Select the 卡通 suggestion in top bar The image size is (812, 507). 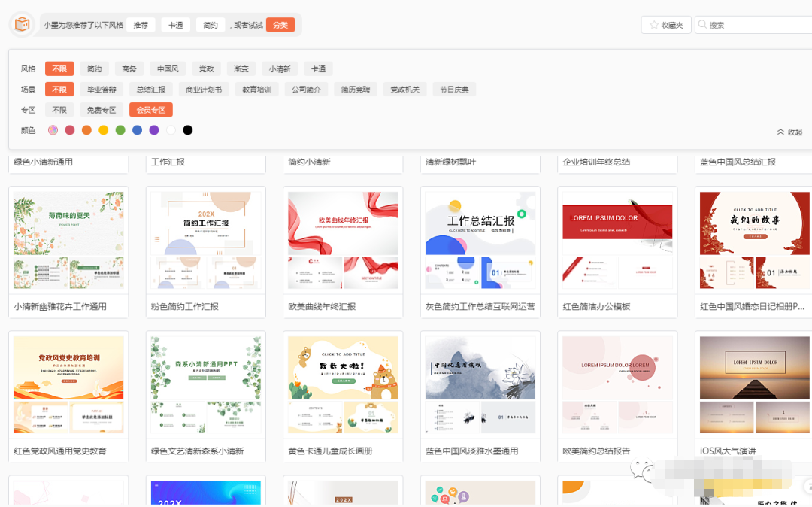click(x=175, y=25)
